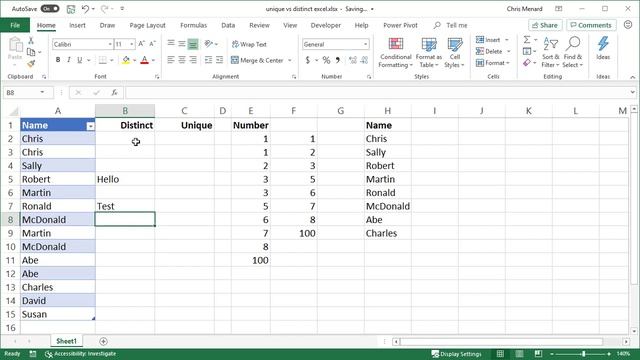Click Insert cells button

[x=489, y=40]
